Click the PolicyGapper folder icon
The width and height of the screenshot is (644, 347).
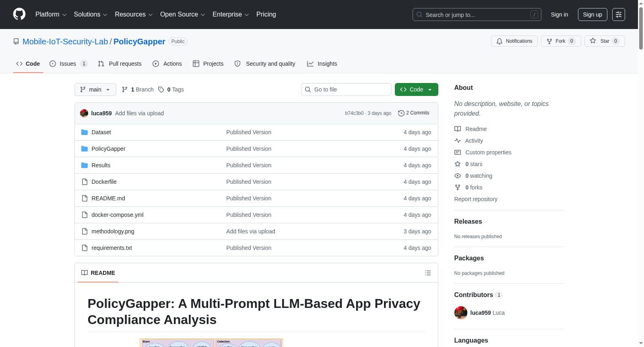(x=85, y=149)
